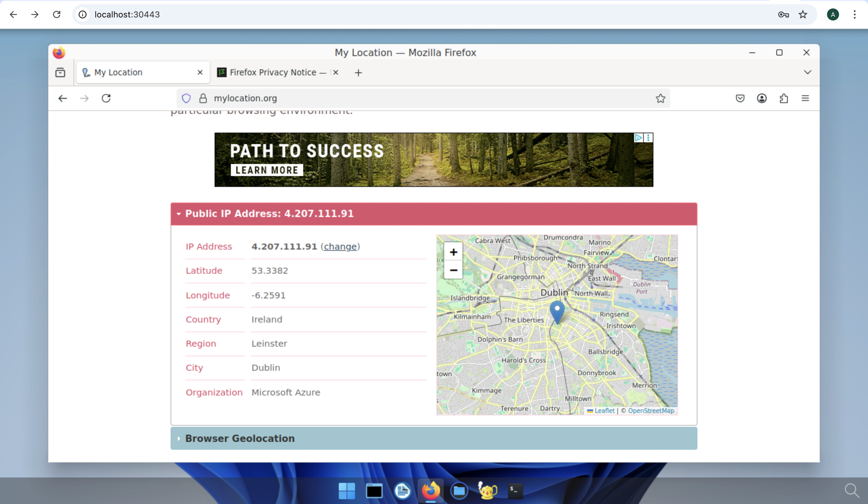Click the change IP address link

click(x=340, y=247)
